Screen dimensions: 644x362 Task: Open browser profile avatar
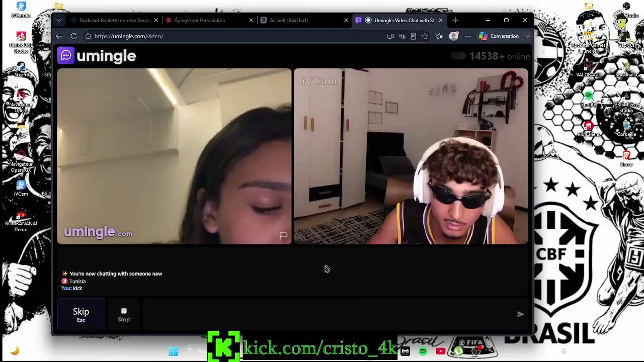point(454,36)
